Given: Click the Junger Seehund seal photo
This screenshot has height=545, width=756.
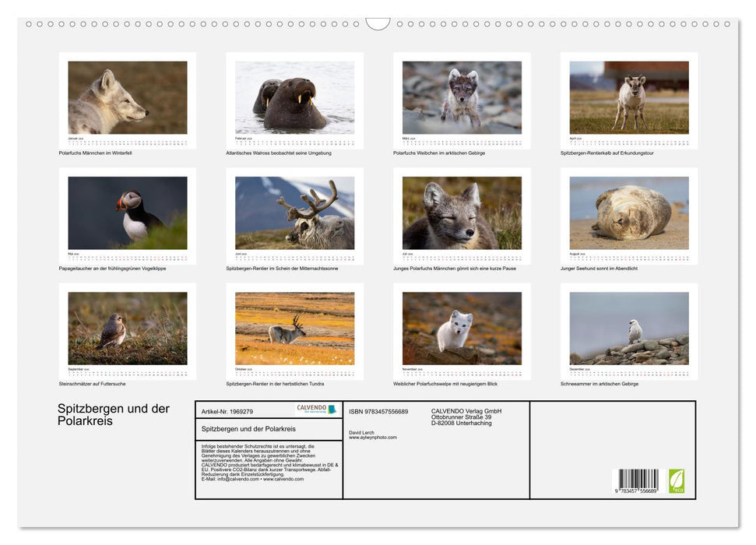Looking at the screenshot, I should 629,213.
